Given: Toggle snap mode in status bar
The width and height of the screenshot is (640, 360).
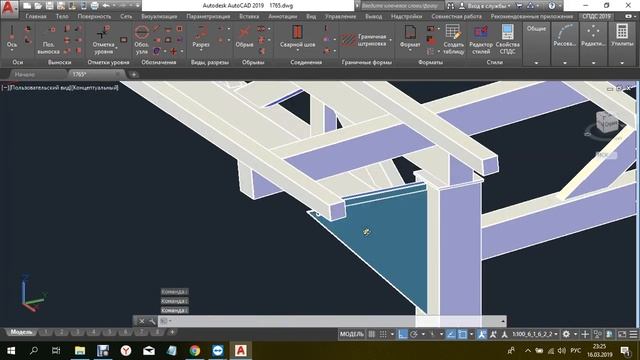Looking at the screenshot, I should (x=383, y=334).
